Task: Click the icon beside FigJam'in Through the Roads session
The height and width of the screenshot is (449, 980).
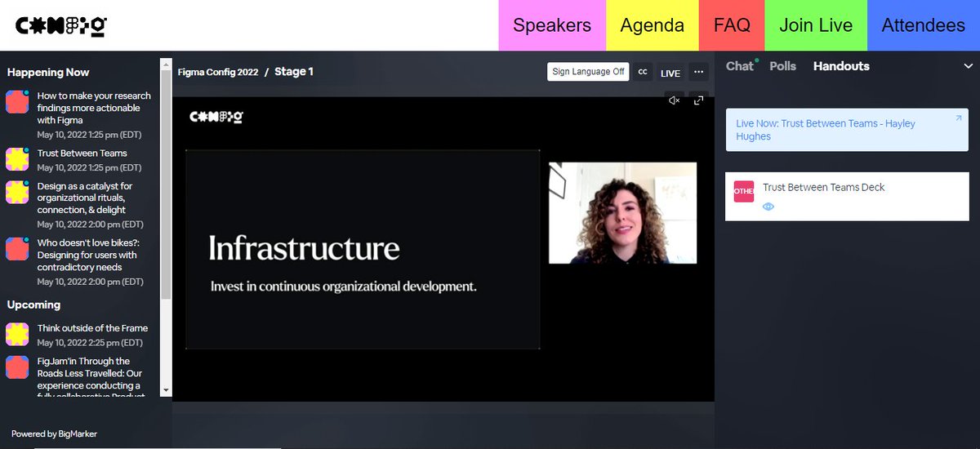Action: click(17, 367)
